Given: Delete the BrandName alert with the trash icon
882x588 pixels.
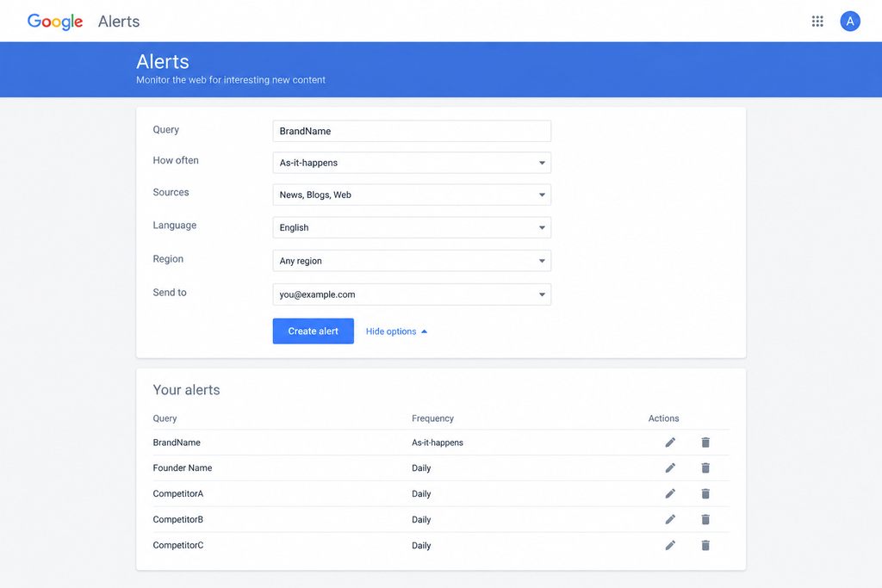Looking at the screenshot, I should (x=705, y=443).
